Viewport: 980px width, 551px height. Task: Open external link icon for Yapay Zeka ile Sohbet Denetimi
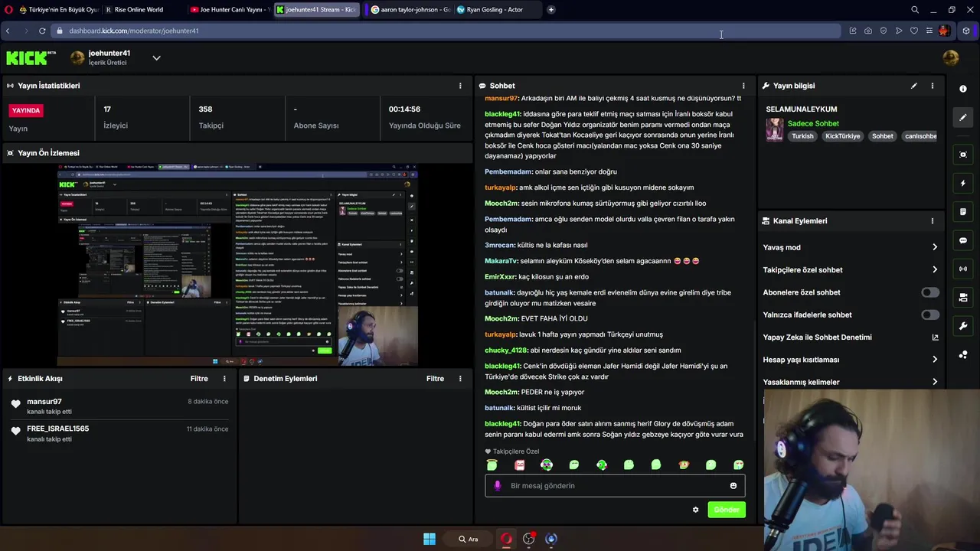click(935, 337)
